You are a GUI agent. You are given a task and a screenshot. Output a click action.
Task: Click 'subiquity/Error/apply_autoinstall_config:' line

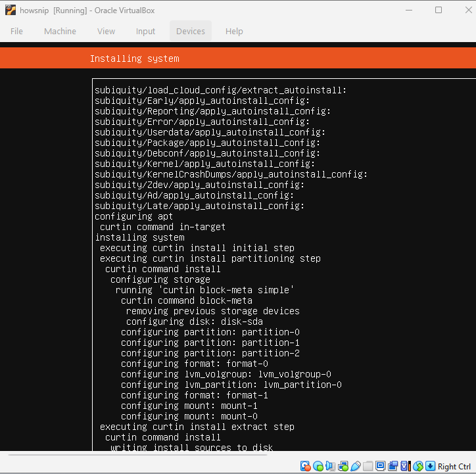202,122
